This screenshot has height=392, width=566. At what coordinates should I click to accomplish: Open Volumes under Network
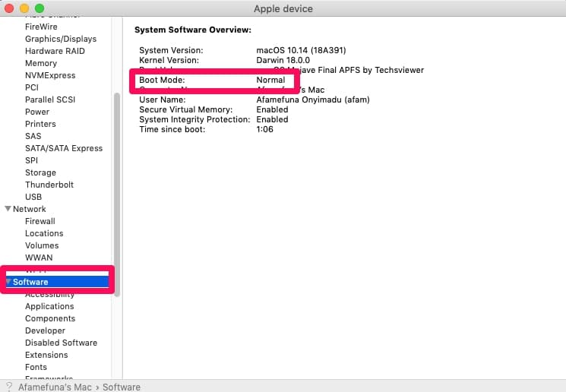point(42,245)
